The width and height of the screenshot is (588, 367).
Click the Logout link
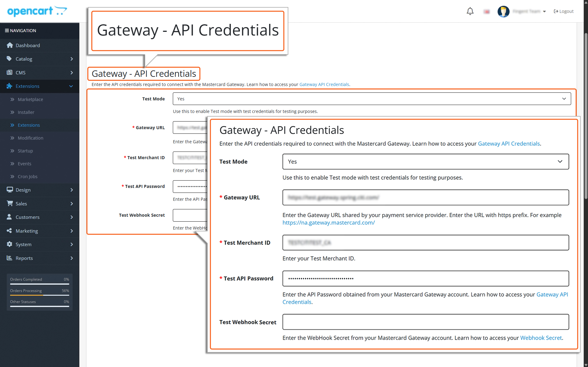coord(563,11)
